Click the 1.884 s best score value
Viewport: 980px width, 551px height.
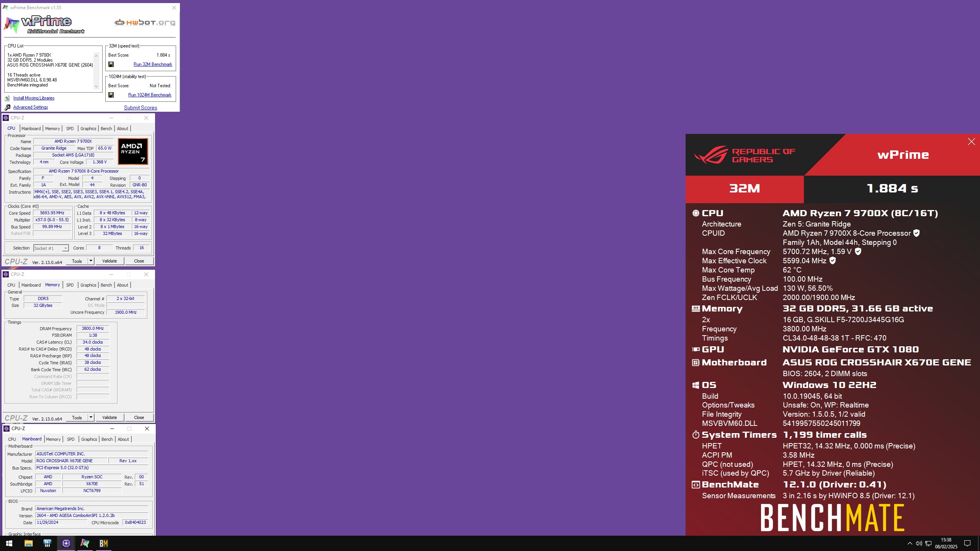click(x=163, y=55)
